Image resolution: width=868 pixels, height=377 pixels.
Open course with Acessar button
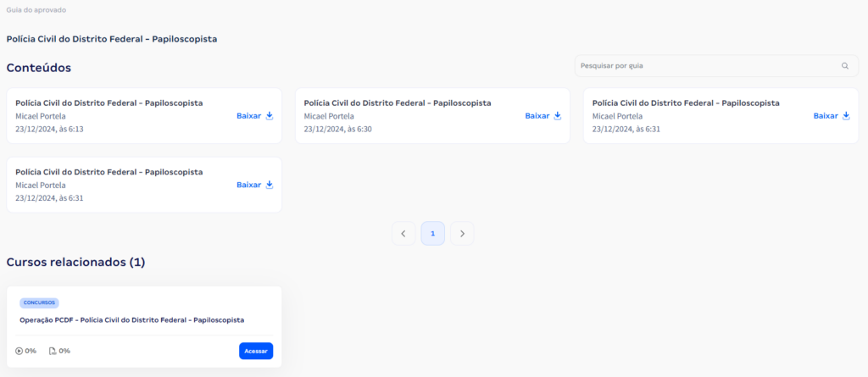[x=256, y=351]
